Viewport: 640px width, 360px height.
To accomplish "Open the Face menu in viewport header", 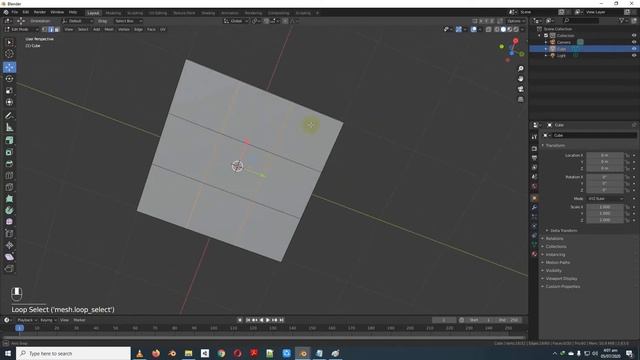I will (x=151, y=29).
